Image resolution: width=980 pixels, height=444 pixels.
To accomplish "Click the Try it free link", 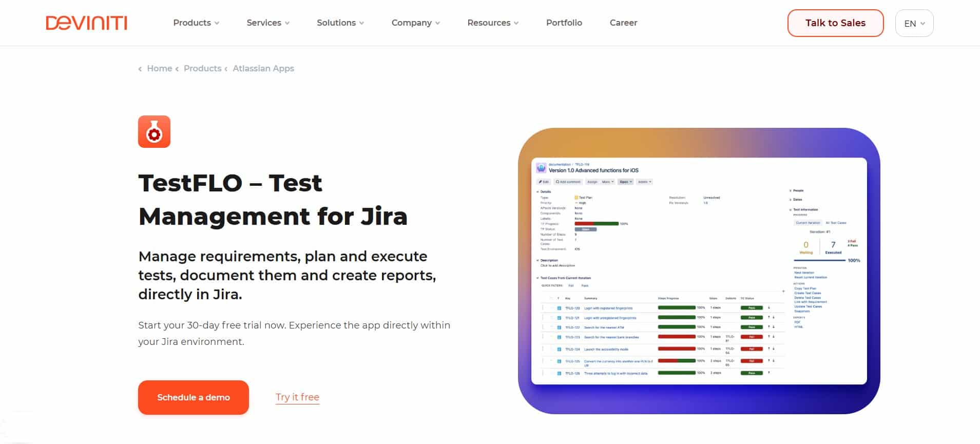I will (x=297, y=397).
